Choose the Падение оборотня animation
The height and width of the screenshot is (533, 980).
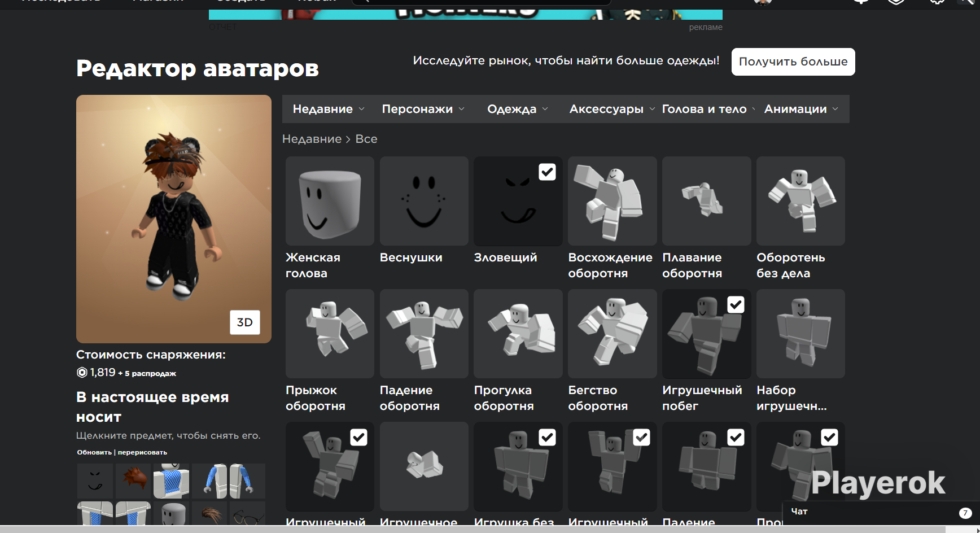pos(424,334)
